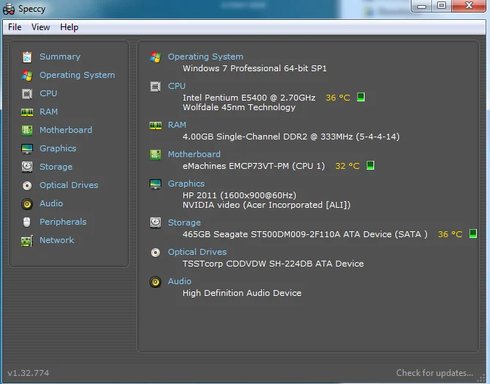The height and width of the screenshot is (384, 490).
Task: Open the RAM section from sidebar
Action: click(x=49, y=112)
